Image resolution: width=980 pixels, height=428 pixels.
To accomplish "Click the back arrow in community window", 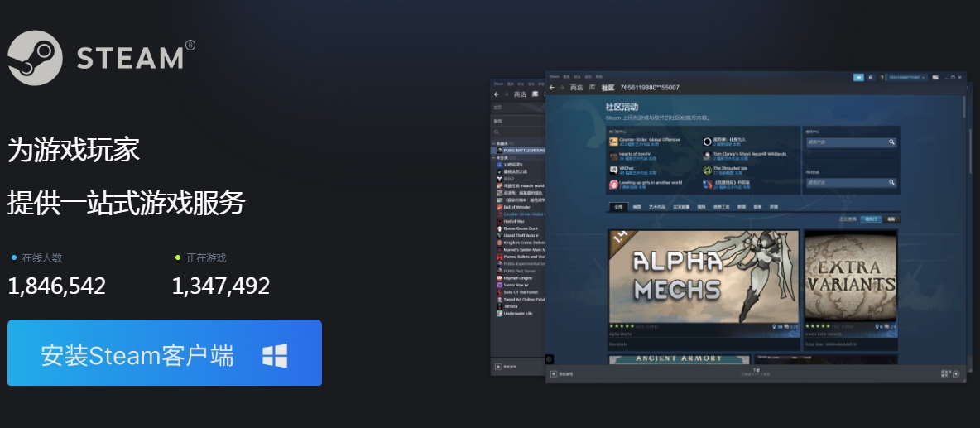I will (x=551, y=88).
